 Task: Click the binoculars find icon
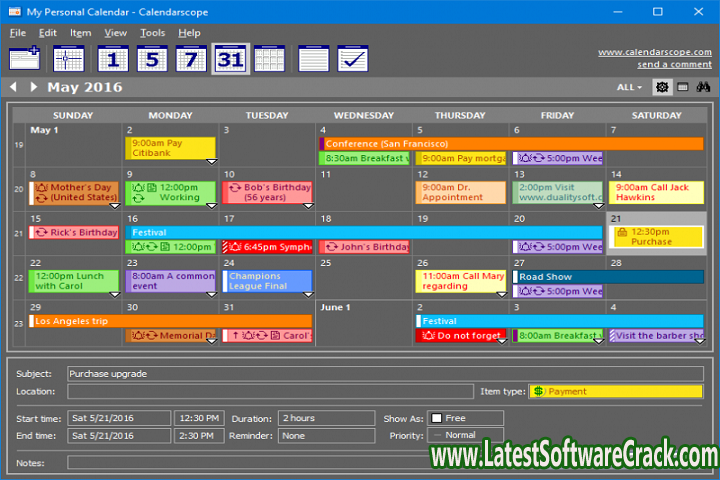pos(703,87)
